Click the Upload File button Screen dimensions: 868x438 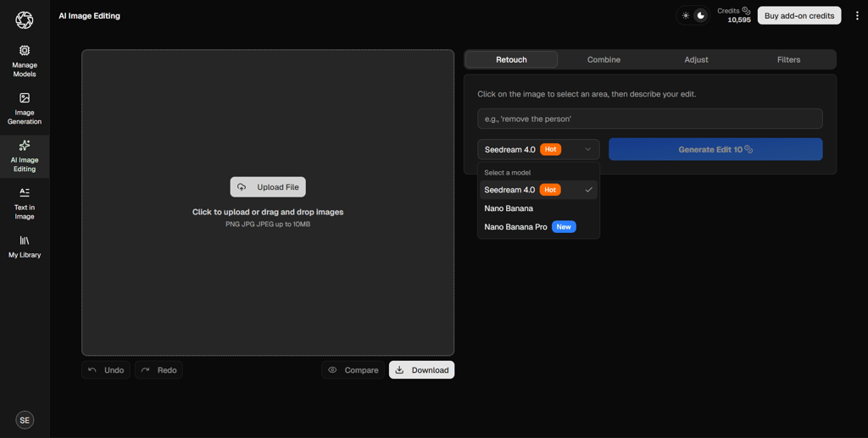point(268,187)
